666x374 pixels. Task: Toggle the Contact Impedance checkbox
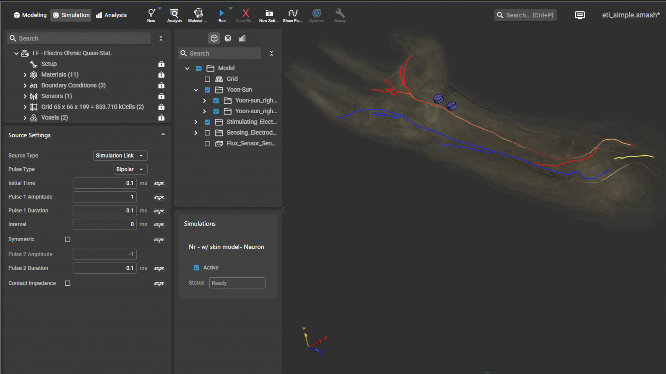68,283
